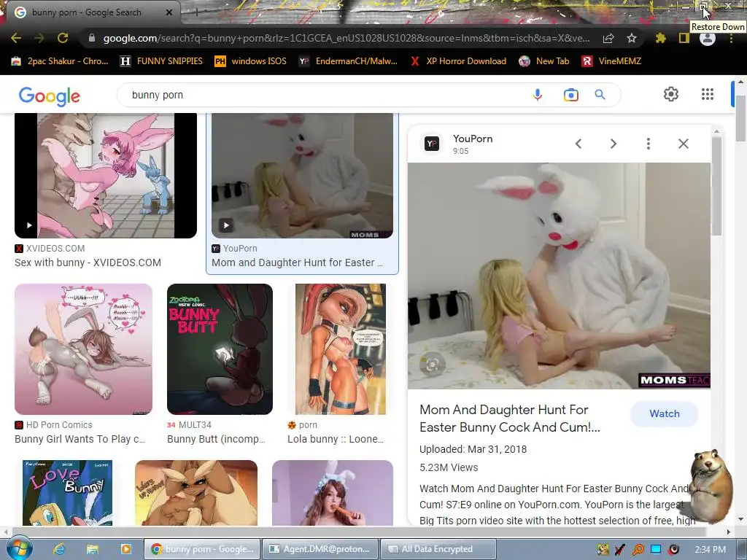The image size is (747, 560).
Task: Open preview panel three-dot options
Action: coord(649,144)
